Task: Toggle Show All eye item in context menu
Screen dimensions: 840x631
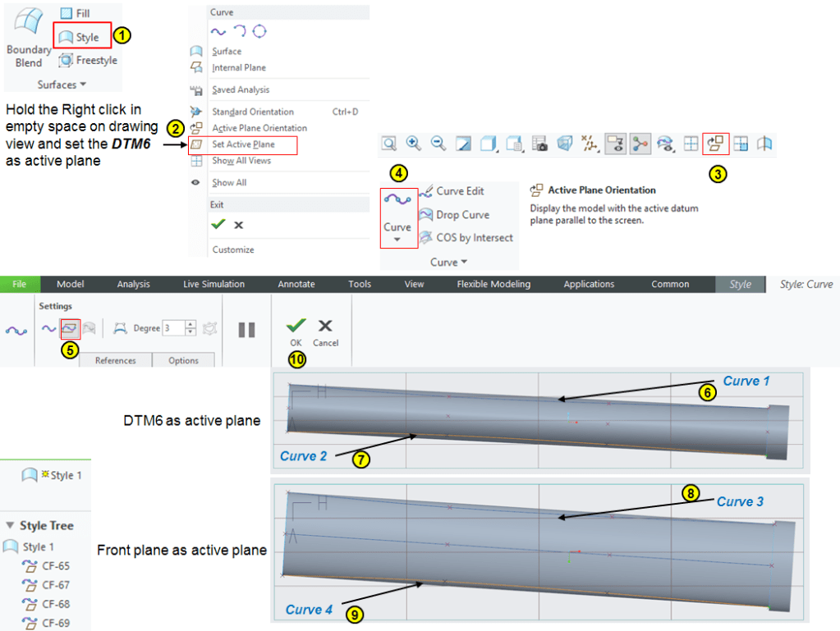Action: point(195,183)
